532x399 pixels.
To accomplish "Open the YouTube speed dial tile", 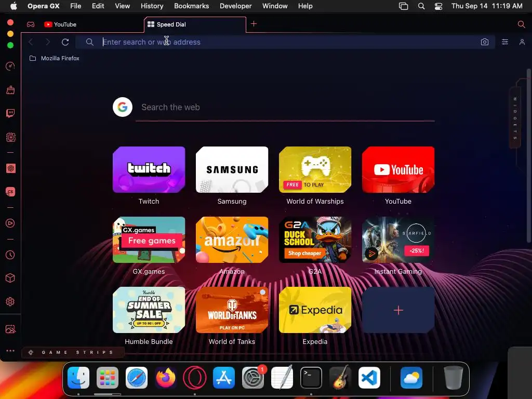I will point(398,170).
